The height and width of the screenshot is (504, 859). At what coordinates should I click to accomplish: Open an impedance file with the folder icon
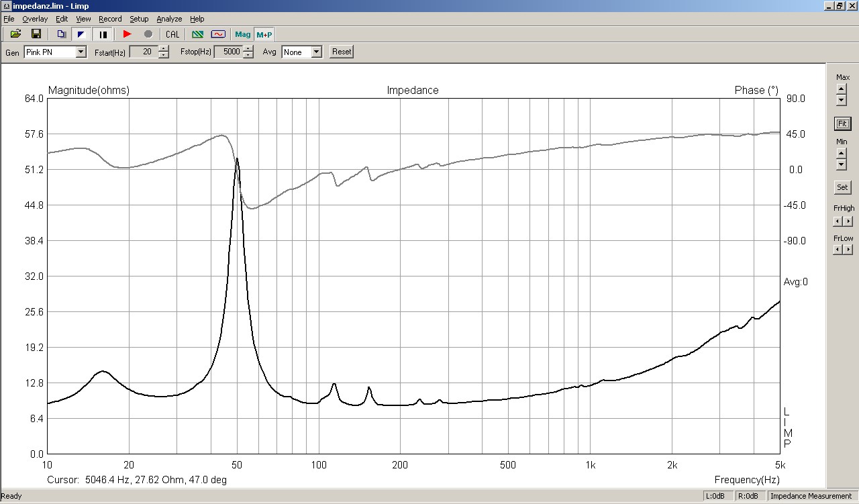click(x=15, y=34)
